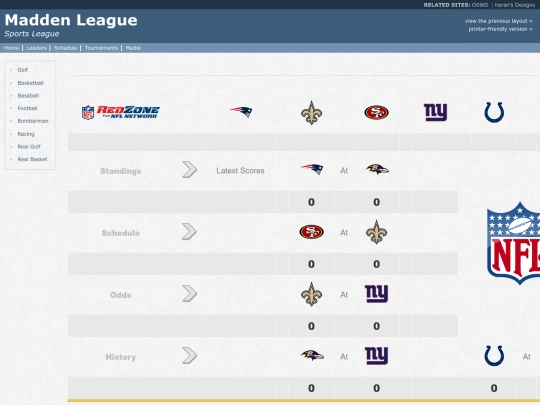The height and width of the screenshot is (405, 540).
Task: Click Ravens logo in the History row
Action: [312, 355]
